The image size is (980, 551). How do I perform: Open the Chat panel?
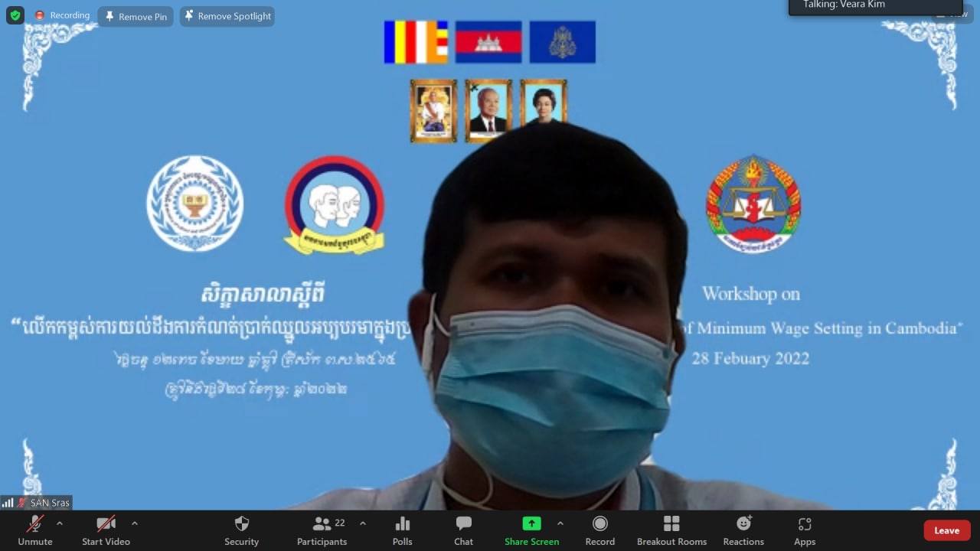463,530
